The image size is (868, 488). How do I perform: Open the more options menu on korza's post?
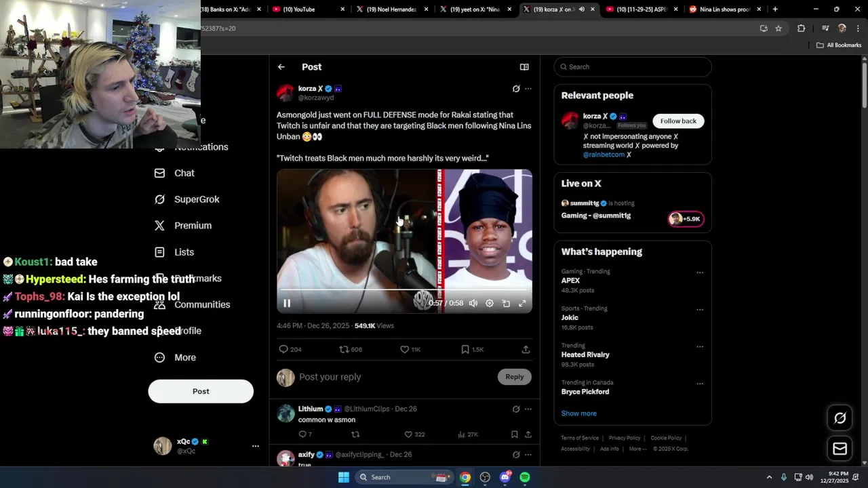[528, 89]
